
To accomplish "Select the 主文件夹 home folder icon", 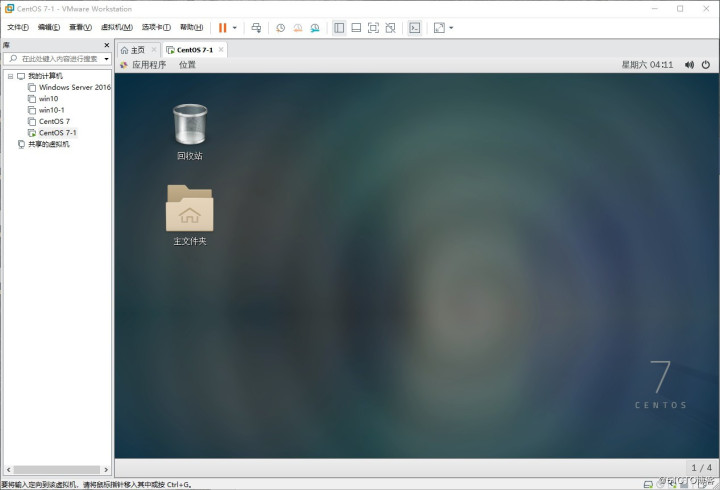I will pyautogui.click(x=190, y=215).
